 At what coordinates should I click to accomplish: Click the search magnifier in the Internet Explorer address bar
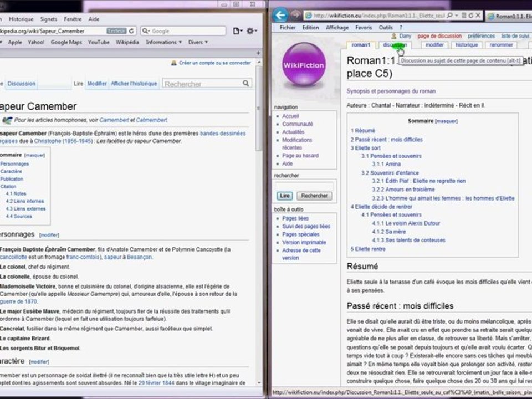[x=449, y=16]
